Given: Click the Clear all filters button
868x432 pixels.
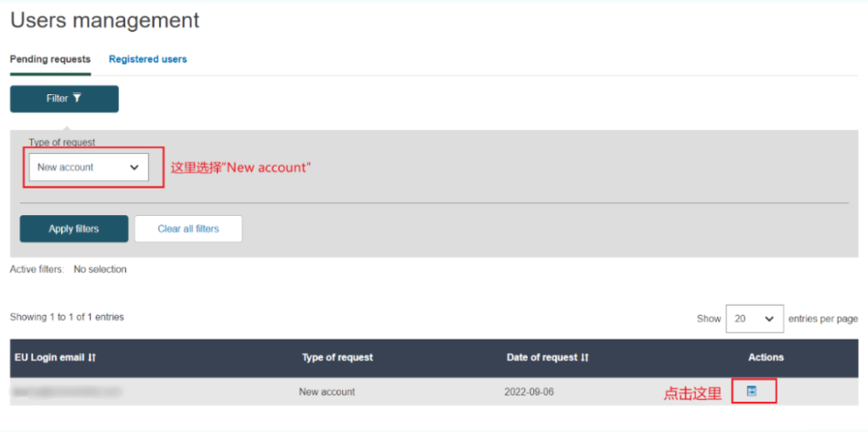Looking at the screenshot, I should click(x=188, y=229).
